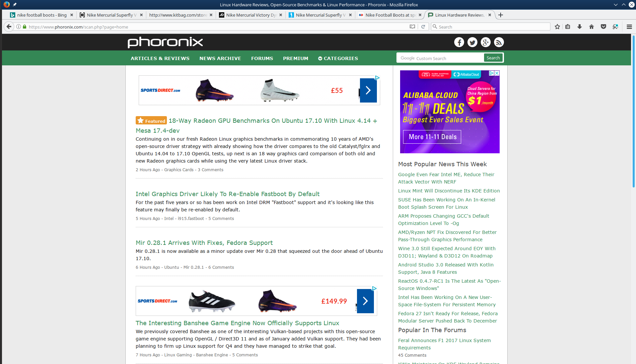Open Mir 0.28.1 Arrives article

pyautogui.click(x=204, y=243)
